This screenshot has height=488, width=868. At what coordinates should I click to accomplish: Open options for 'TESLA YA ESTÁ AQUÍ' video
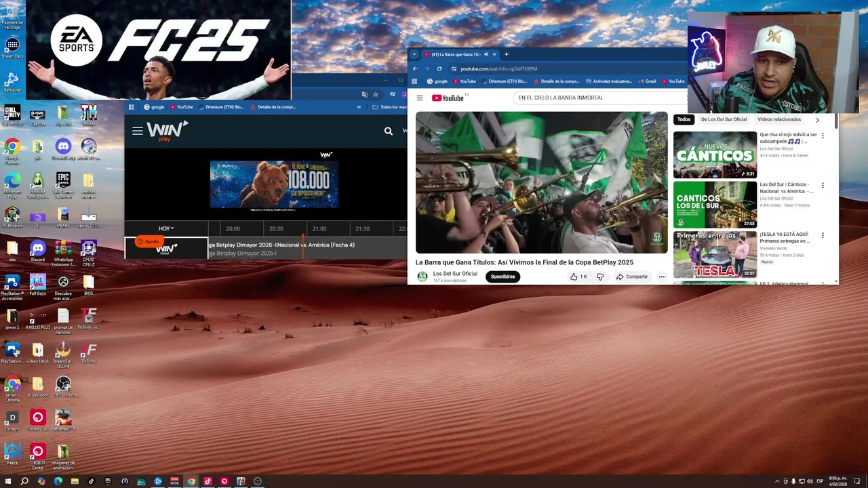pos(823,235)
